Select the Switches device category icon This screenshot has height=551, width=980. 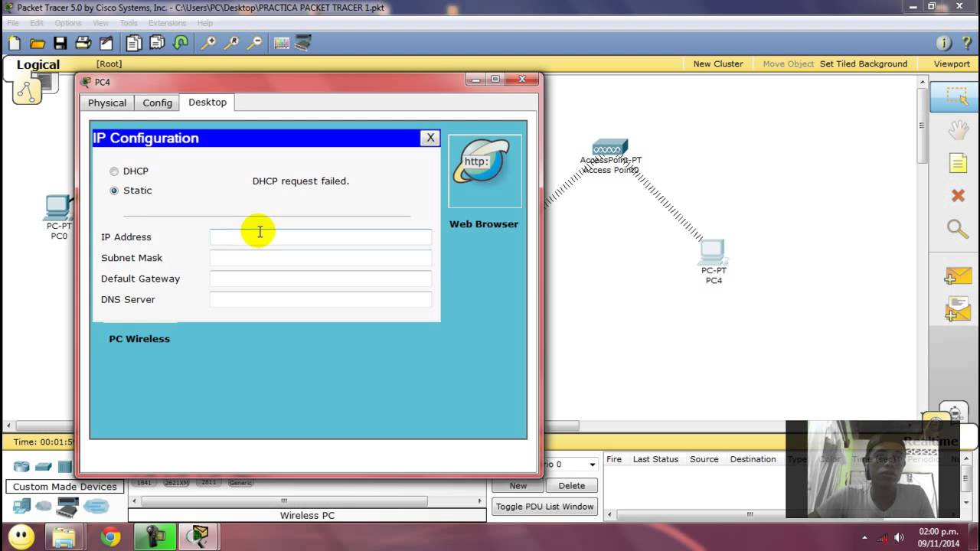(44, 467)
